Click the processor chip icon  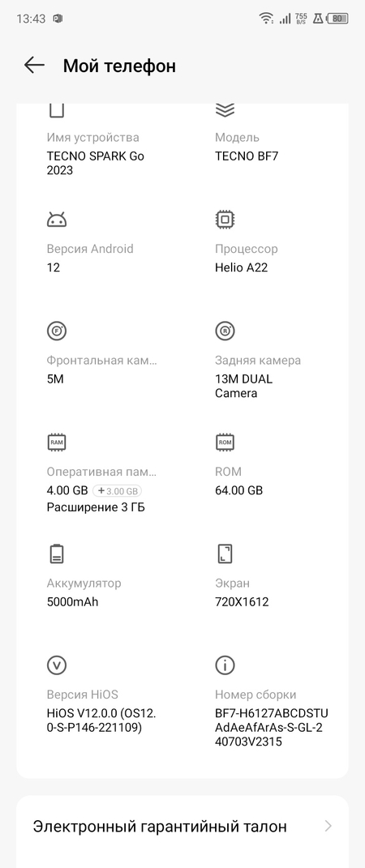(x=225, y=220)
